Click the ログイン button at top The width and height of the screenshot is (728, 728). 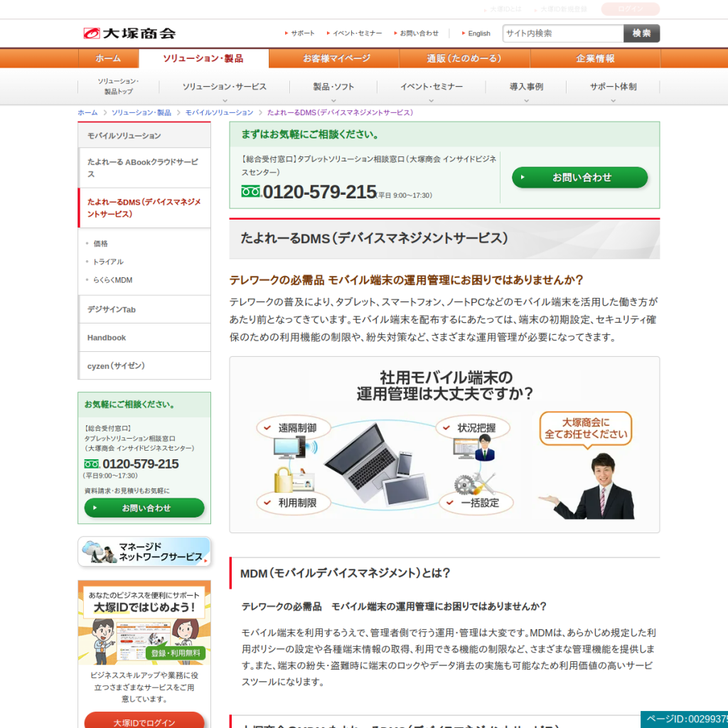pos(630,9)
